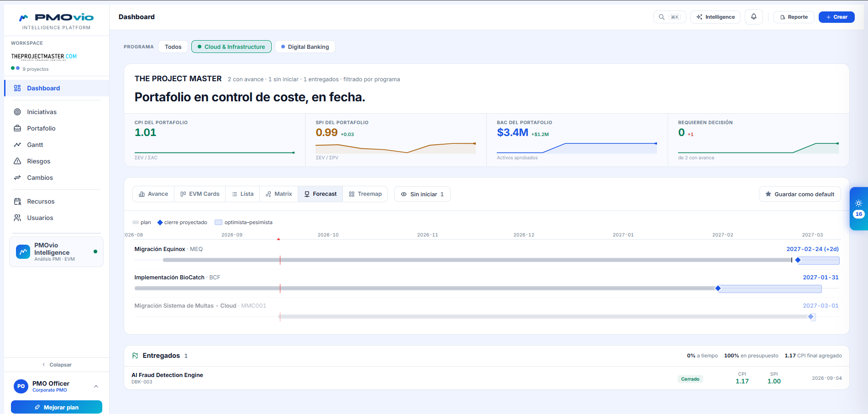Switch to the Matrix view tab
Image resolution: width=868 pixels, height=414 pixels.
[279, 194]
